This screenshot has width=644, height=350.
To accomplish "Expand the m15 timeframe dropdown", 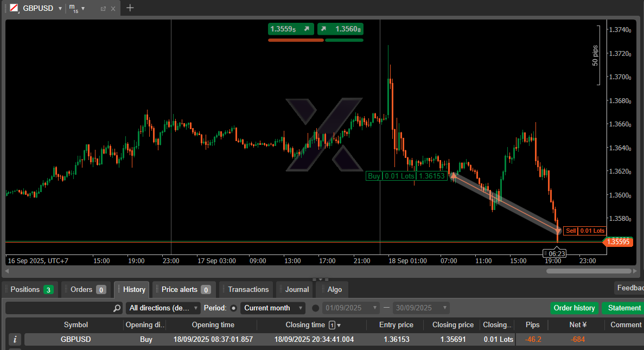I will point(83,9).
